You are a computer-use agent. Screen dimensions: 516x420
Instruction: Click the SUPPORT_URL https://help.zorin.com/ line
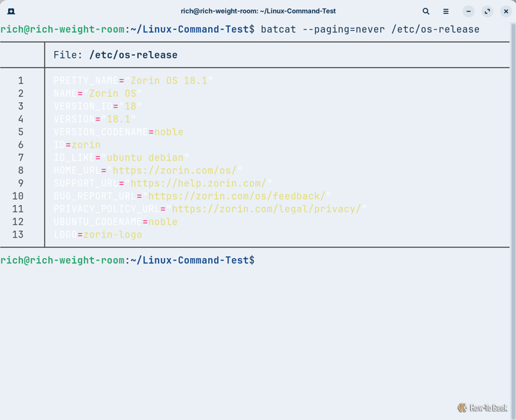point(163,183)
